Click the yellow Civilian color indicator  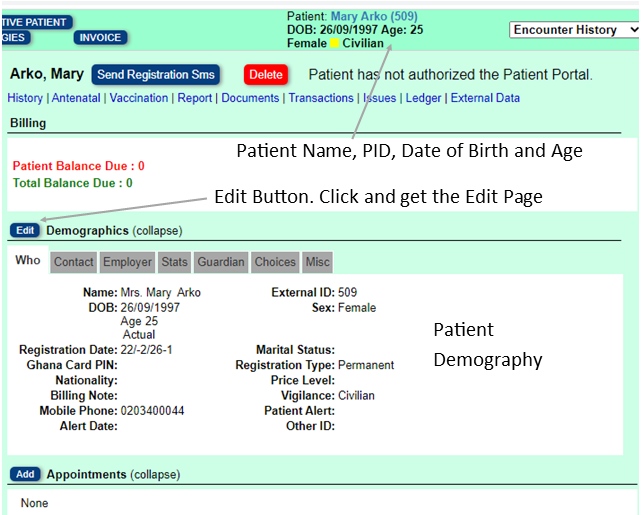coord(335,44)
